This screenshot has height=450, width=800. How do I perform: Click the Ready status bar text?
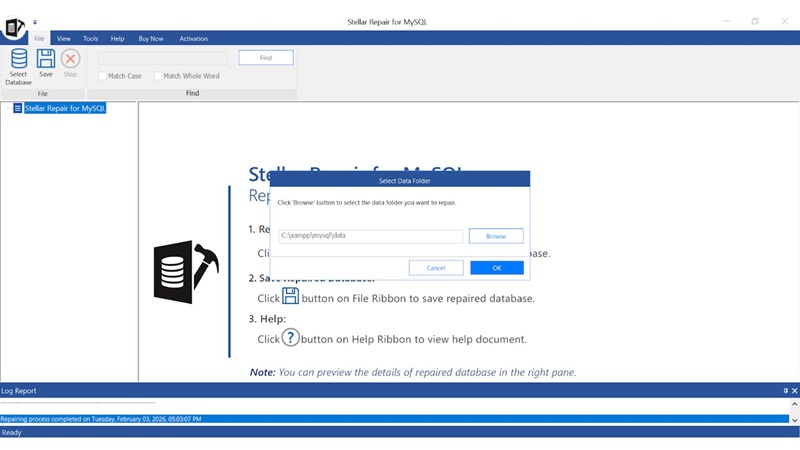tap(11, 432)
